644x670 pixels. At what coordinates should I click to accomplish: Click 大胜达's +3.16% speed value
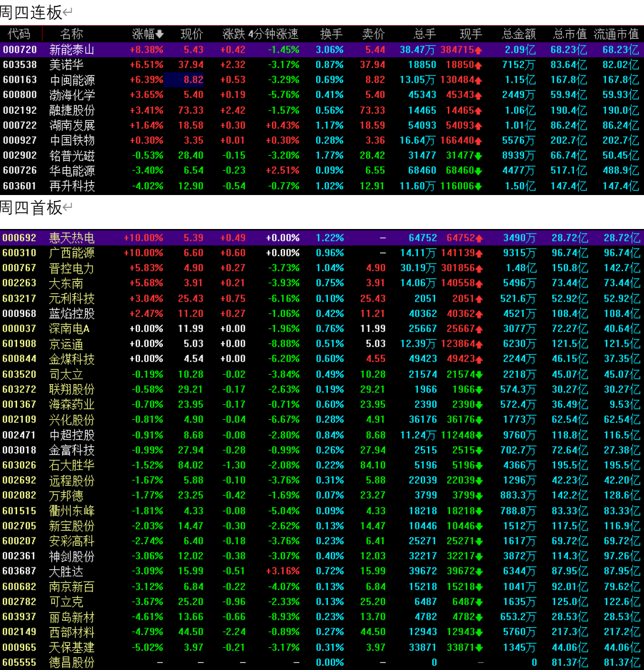(282, 571)
